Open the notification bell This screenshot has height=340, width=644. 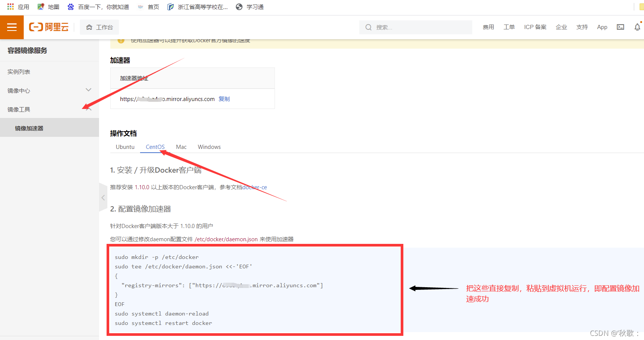pos(637,27)
